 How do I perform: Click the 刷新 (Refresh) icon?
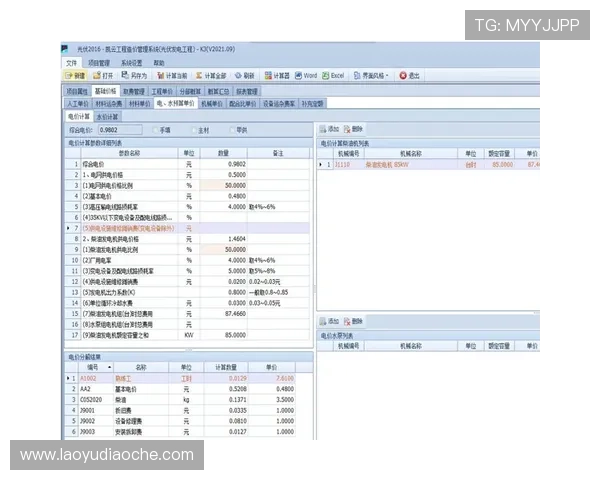pos(245,76)
